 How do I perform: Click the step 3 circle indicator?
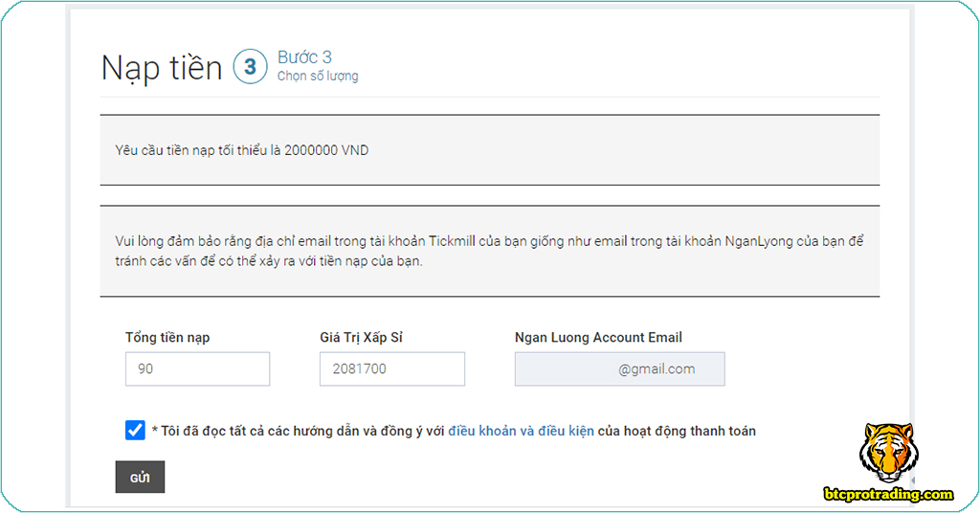click(x=250, y=66)
